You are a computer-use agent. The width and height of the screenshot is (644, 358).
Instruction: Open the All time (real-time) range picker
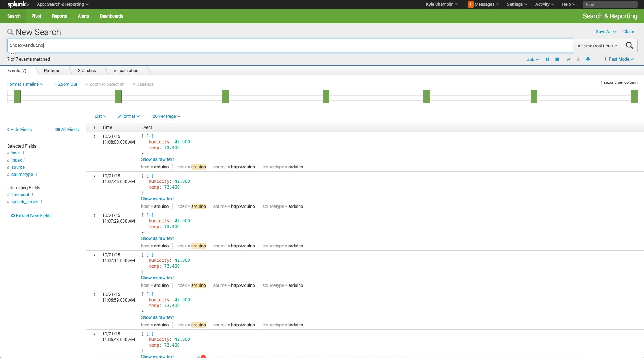pyautogui.click(x=597, y=46)
